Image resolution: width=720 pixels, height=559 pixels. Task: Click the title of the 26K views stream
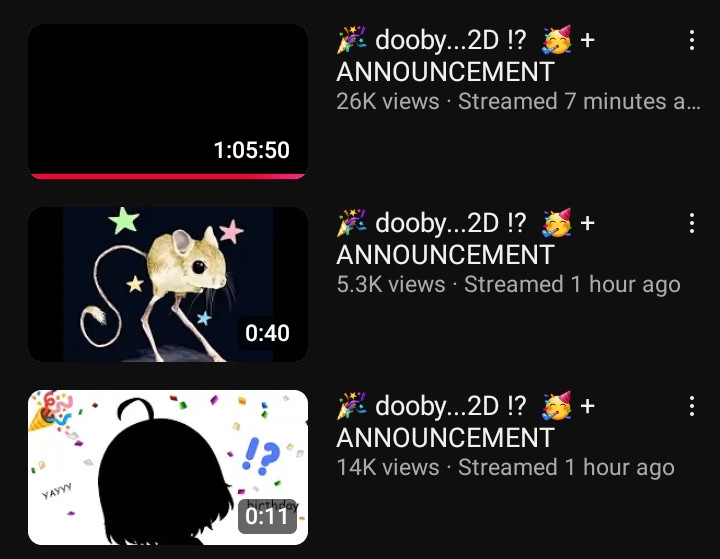466,56
